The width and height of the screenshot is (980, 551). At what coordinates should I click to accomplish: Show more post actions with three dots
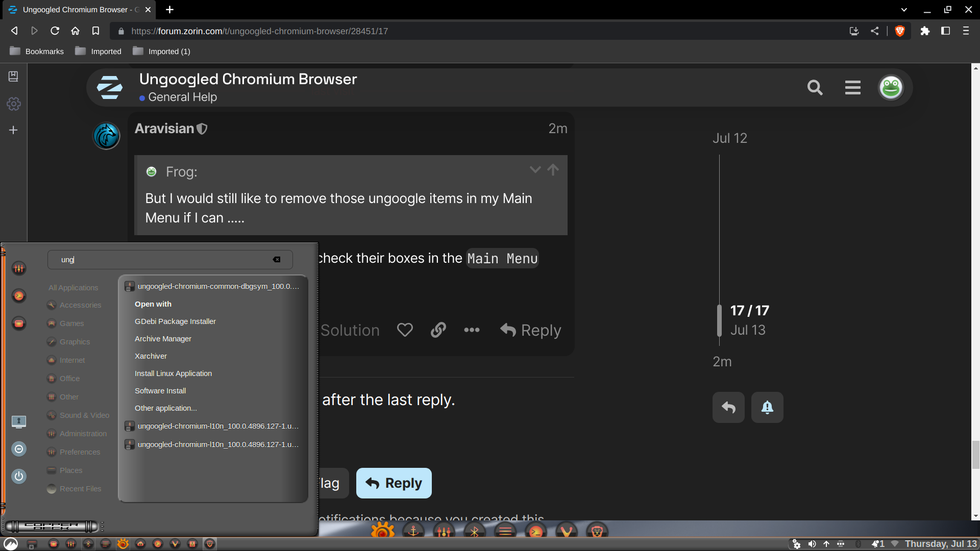(x=472, y=330)
